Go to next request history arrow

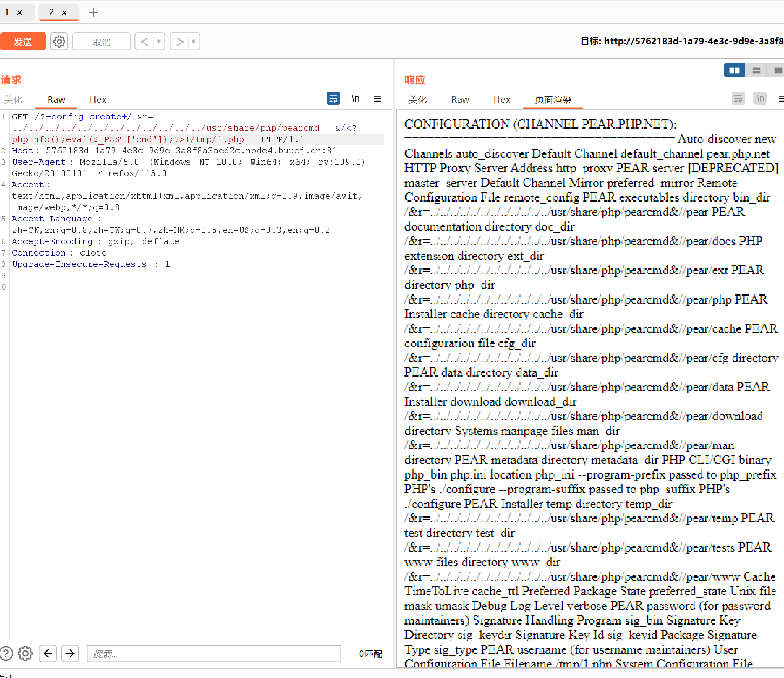click(x=179, y=42)
